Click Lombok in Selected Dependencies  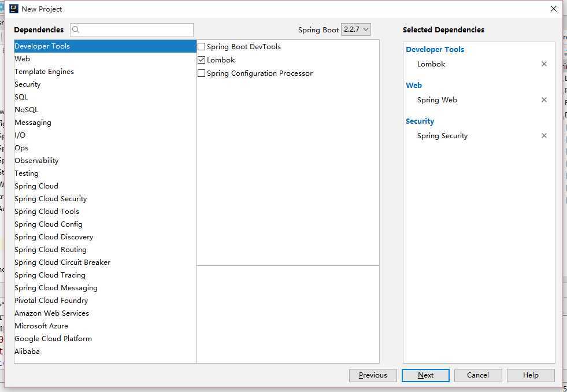(431, 64)
